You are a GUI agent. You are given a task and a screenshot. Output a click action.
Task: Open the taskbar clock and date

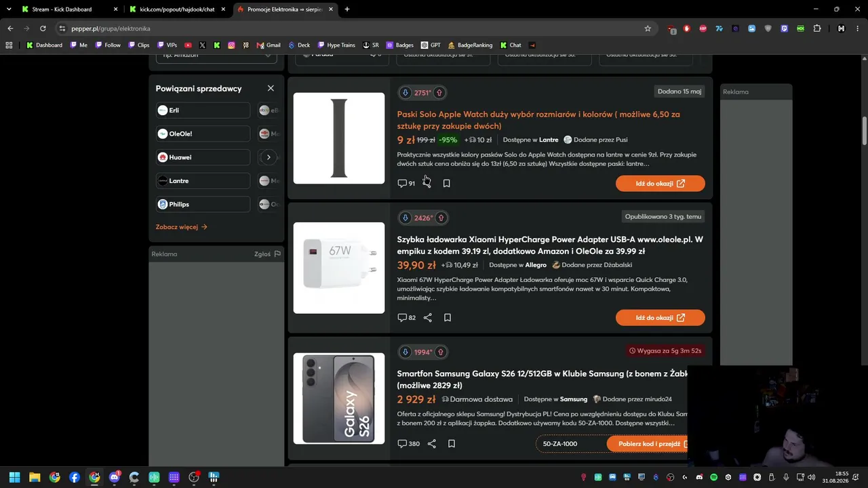[836, 477]
